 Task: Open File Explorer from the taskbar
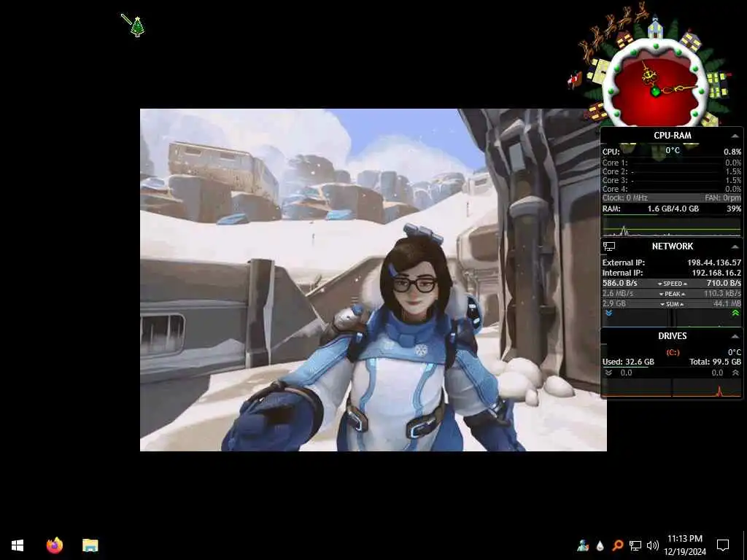pyautogui.click(x=90, y=545)
